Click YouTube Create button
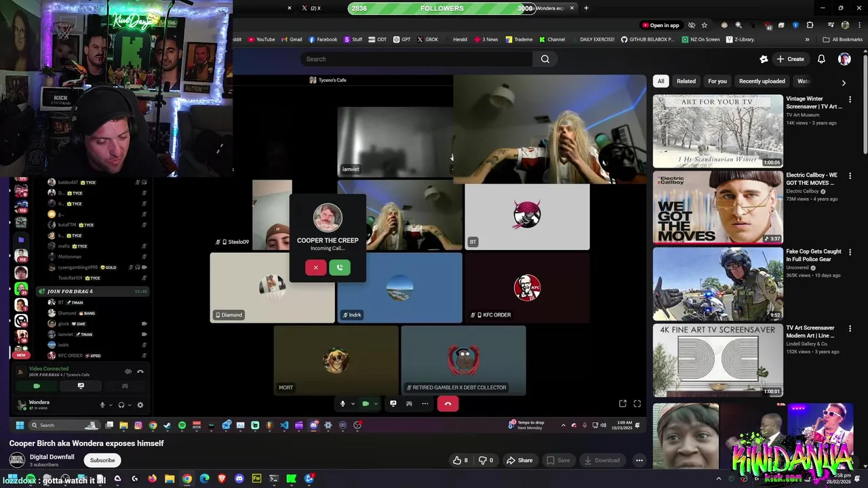Image resolution: width=868 pixels, height=488 pixels. point(791,59)
